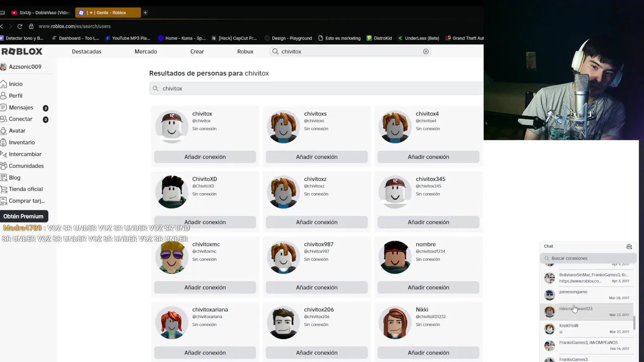Open Mercado in top navigation
The height and width of the screenshot is (362, 644).
point(146,51)
